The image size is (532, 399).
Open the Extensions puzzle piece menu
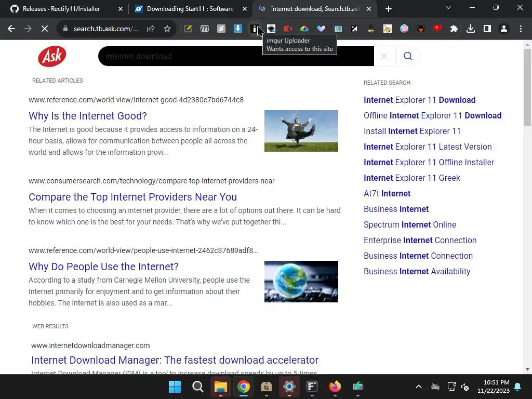click(x=454, y=29)
